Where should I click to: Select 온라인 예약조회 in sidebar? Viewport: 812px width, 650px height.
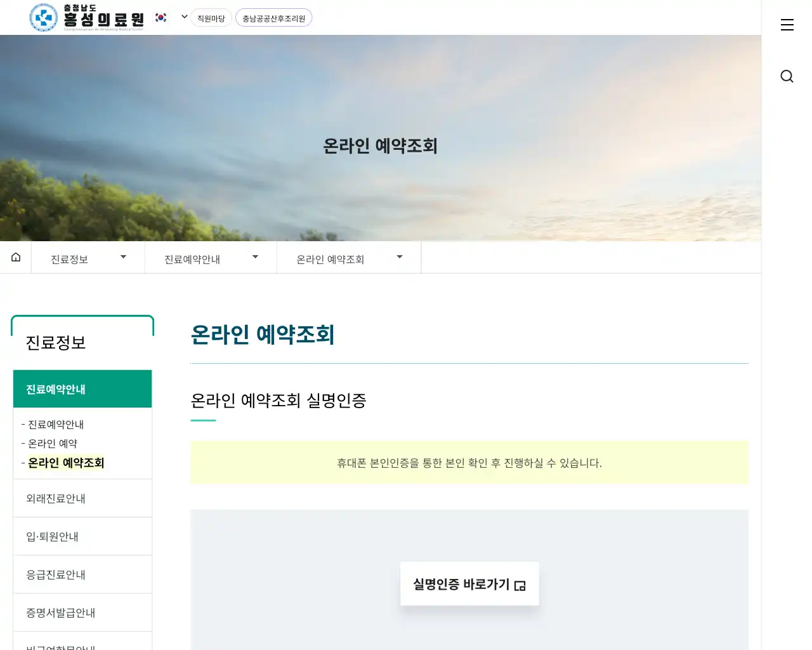(66, 463)
